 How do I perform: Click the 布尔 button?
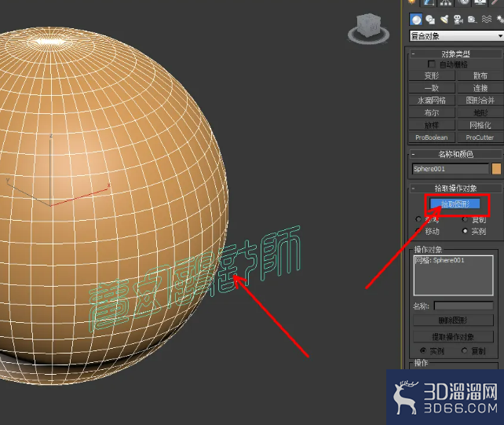(x=432, y=113)
